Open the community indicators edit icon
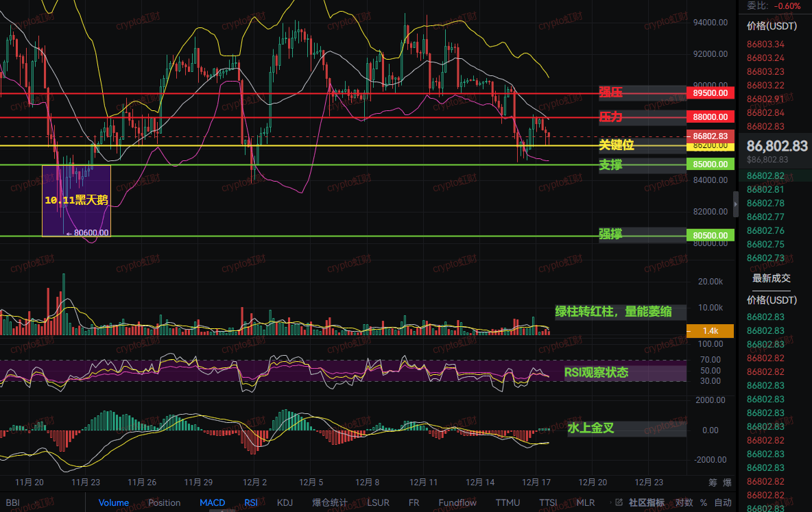This screenshot has width=812, height=512. click(x=619, y=502)
